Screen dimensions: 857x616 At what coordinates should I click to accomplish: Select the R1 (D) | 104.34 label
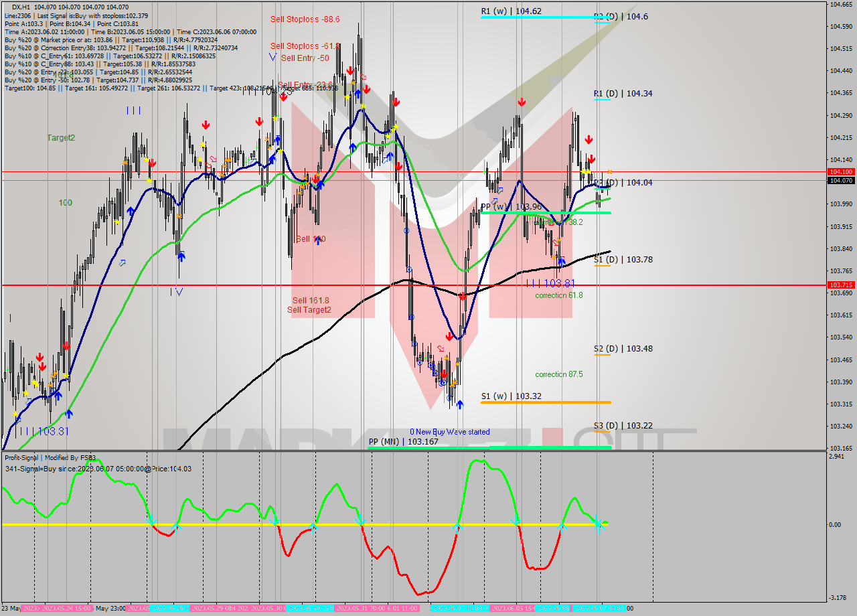(623, 93)
